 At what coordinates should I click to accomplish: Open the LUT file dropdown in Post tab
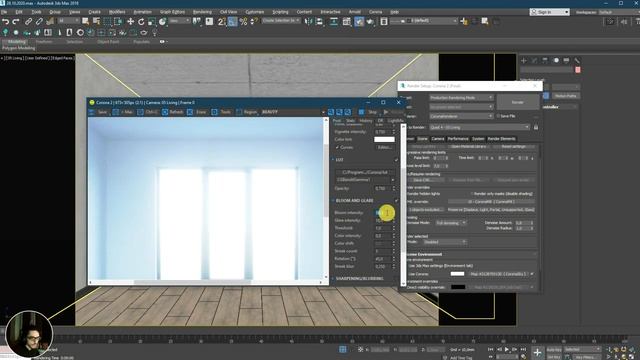366,180
